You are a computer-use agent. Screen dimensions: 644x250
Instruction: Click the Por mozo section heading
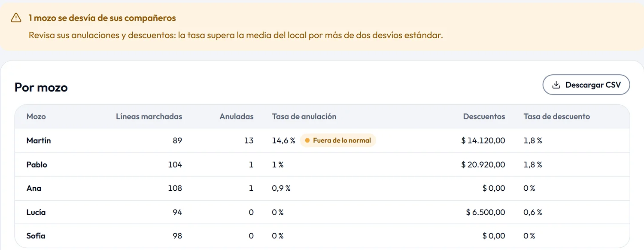[x=41, y=87]
